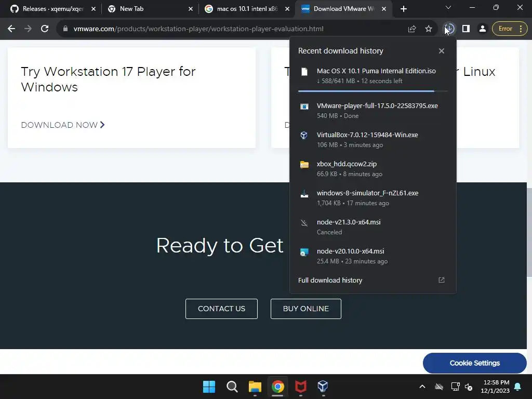Open network settings from the tray
532x399 pixels.
455,387
